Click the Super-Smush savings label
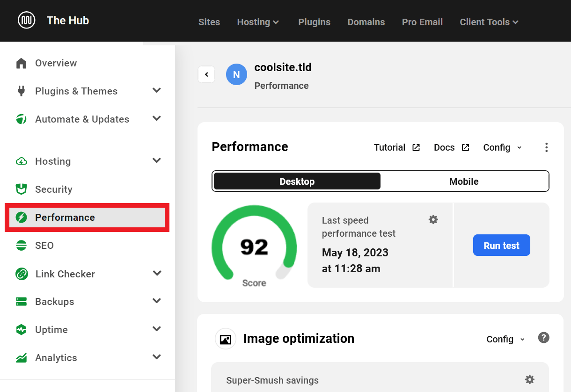The height and width of the screenshot is (392, 571). click(272, 380)
